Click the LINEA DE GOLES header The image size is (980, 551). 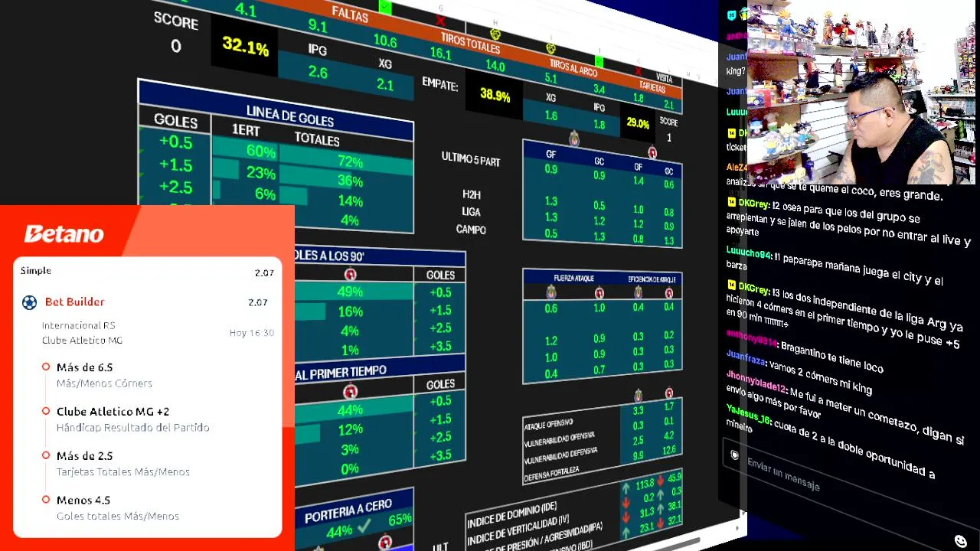point(289,116)
